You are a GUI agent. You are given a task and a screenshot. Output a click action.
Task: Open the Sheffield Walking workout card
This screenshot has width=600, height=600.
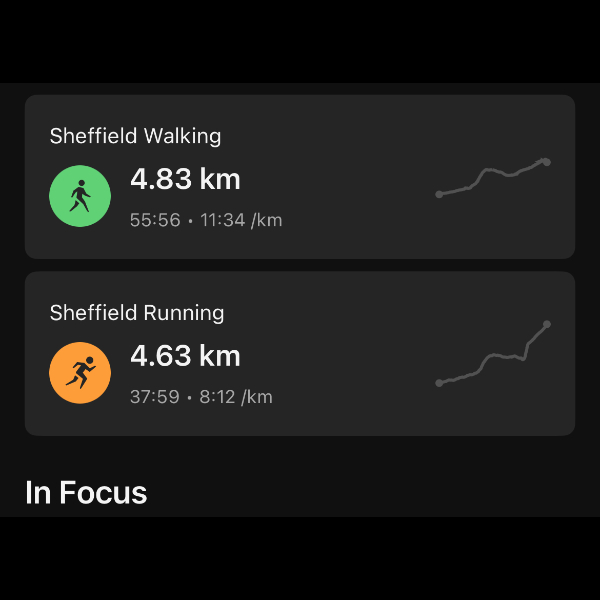[300, 177]
